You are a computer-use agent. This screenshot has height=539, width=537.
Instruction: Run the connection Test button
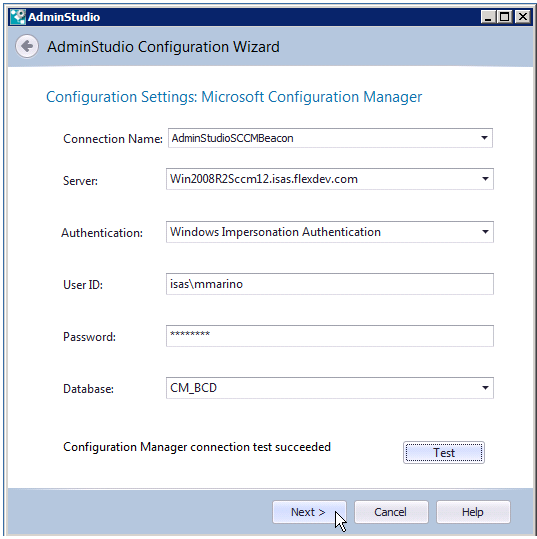coord(444,452)
